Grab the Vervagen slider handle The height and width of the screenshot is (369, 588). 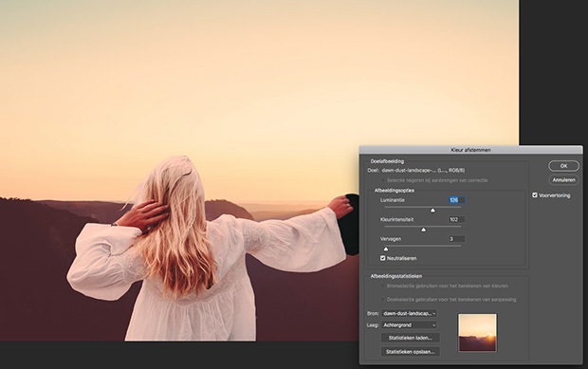point(386,249)
